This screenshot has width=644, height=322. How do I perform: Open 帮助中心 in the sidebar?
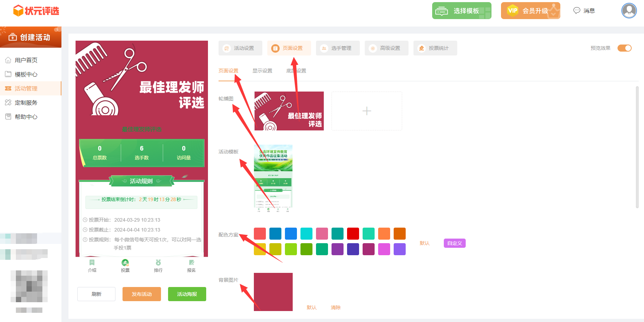pyautogui.click(x=26, y=117)
